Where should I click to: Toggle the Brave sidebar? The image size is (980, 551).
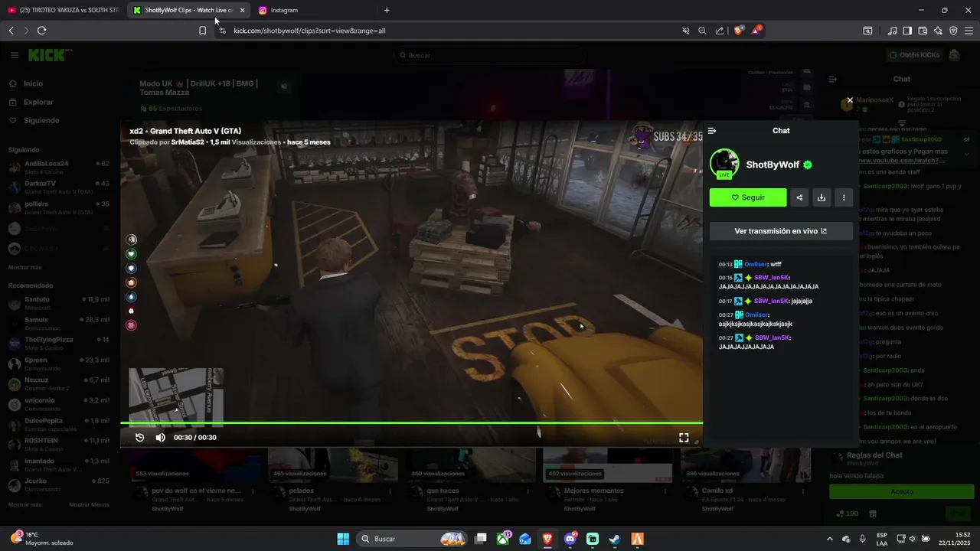(x=907, y=31)
